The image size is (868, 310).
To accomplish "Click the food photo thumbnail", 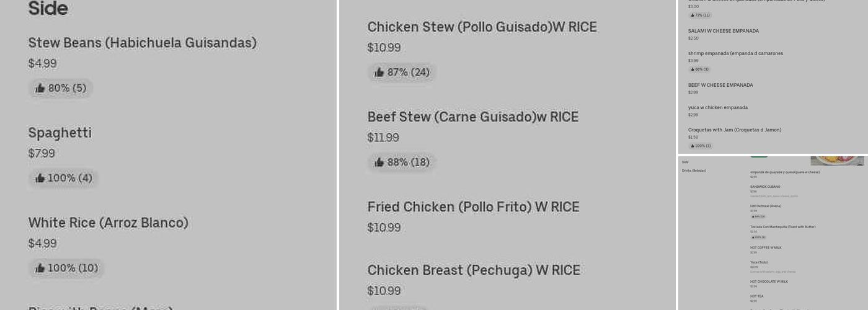I will [x=836, y=161].
